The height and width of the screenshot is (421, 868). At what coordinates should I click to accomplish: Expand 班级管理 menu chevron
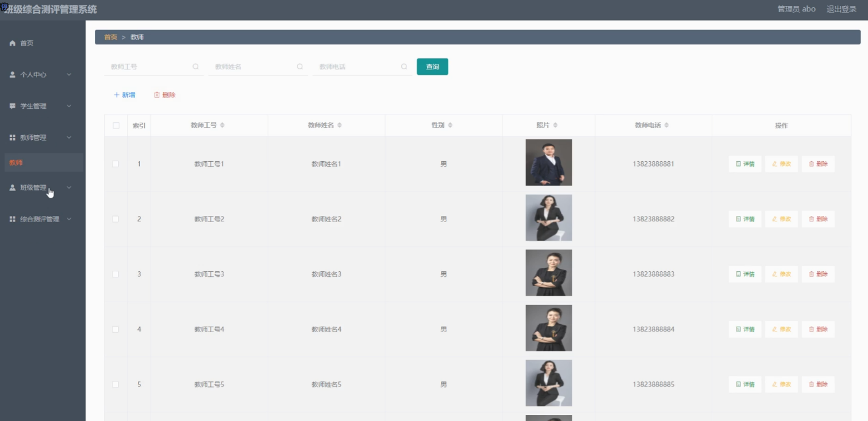tap(69, 188)
